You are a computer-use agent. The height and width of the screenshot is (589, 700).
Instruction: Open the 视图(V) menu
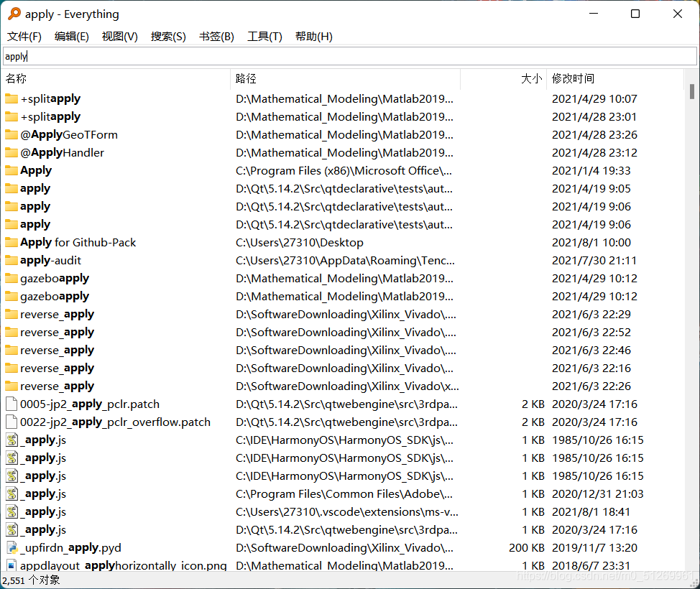point(119,37)
